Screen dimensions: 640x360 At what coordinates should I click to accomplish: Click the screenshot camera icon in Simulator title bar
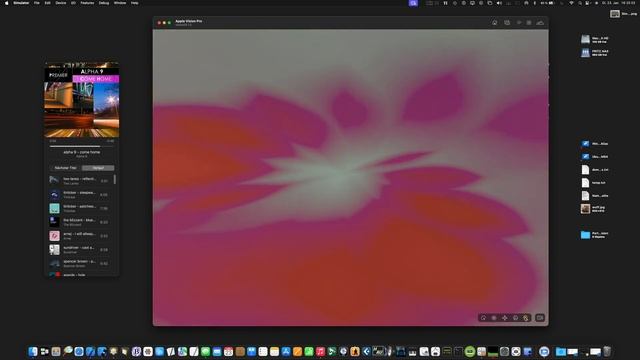(x=507, y=23)
